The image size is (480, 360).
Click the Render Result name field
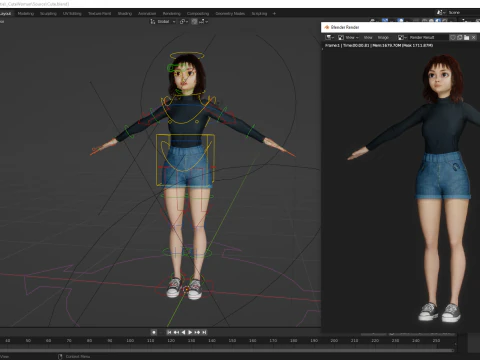pyautogui.click(x=428, y=37)
